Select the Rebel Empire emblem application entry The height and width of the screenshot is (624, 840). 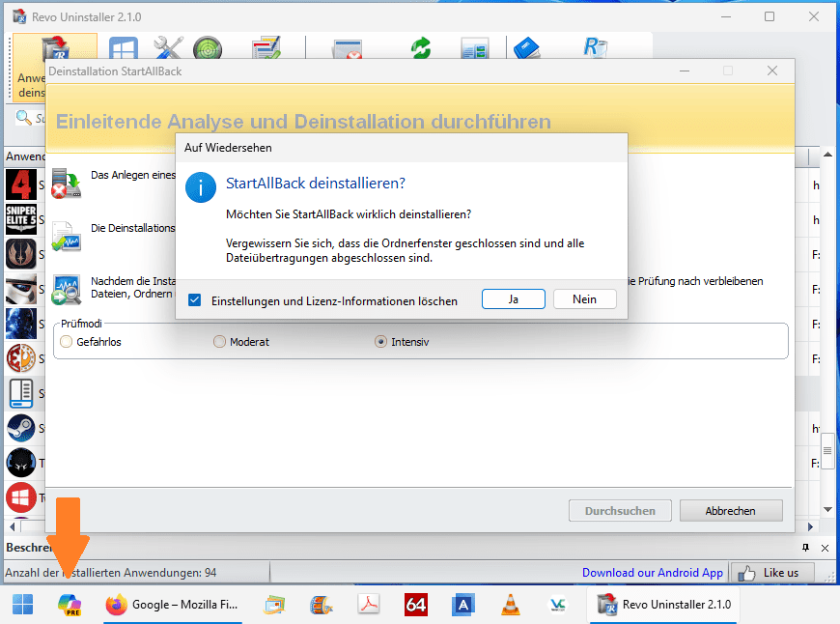tap(21, 358)
